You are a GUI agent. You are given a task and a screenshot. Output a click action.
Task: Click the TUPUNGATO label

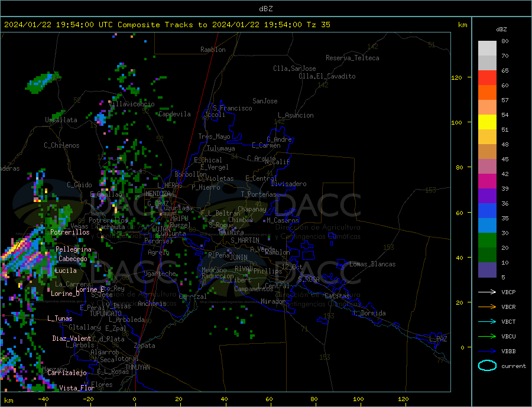click(x=106, y=314)
